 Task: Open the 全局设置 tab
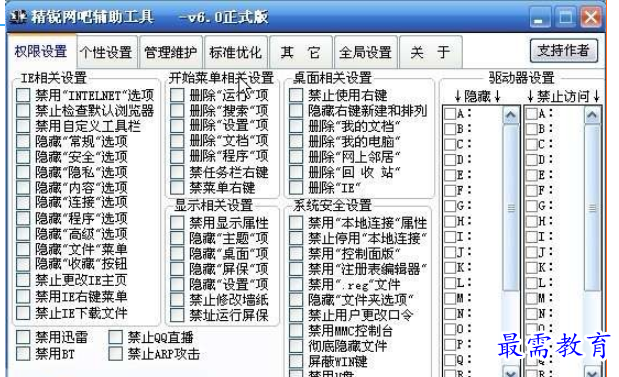click(366, 52)
